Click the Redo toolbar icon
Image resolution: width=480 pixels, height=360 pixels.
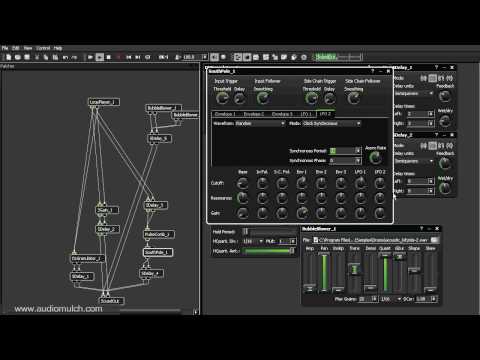coord(74,57)
